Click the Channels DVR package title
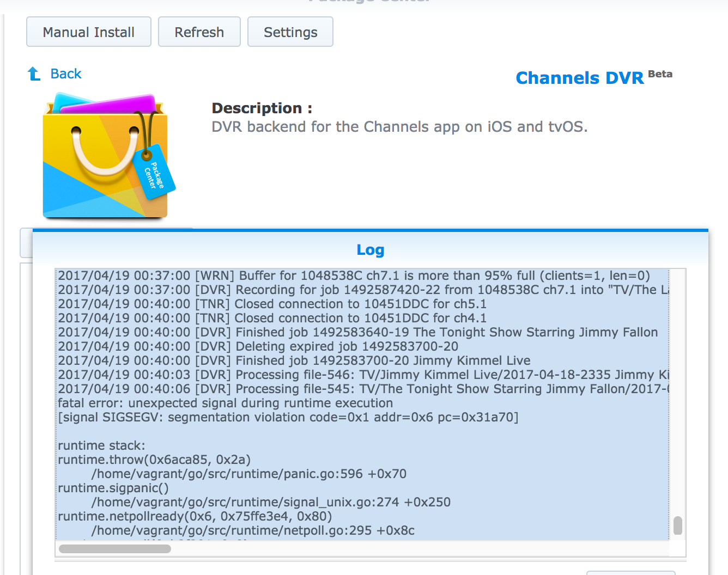The height and width of the screenshot is (575, 728). click(x=580, y=78)
